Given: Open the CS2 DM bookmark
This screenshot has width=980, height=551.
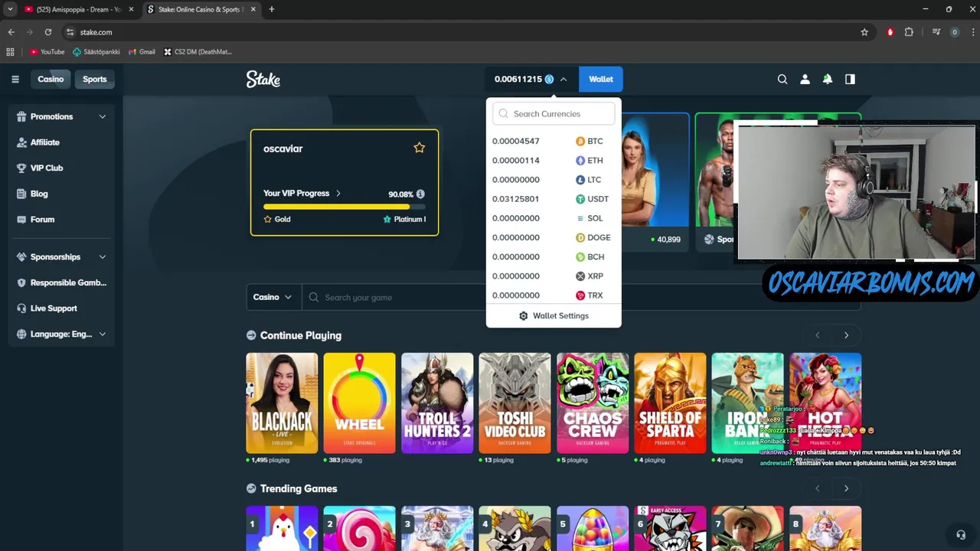Looking at the screenshot, I should click(198, 52).
